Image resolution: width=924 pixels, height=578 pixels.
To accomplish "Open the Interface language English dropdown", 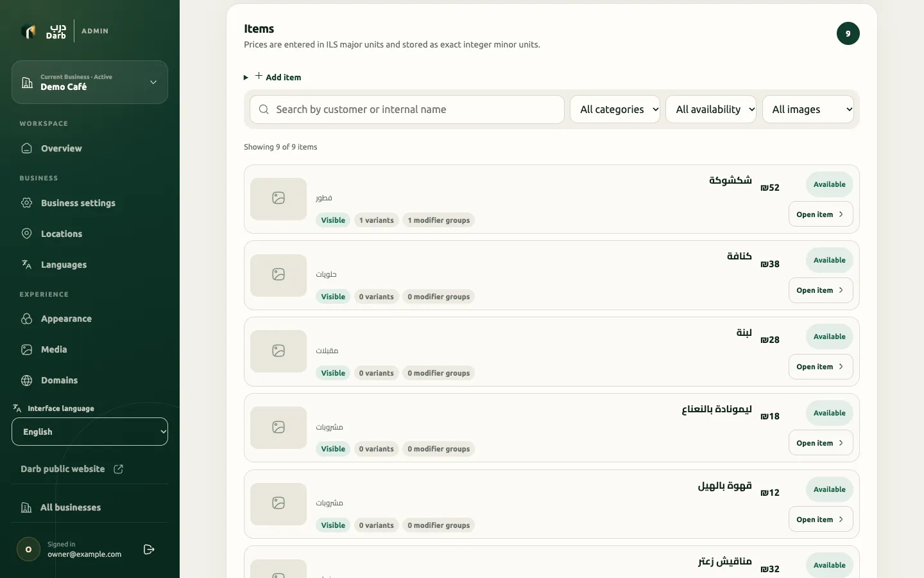I will 90,432.
